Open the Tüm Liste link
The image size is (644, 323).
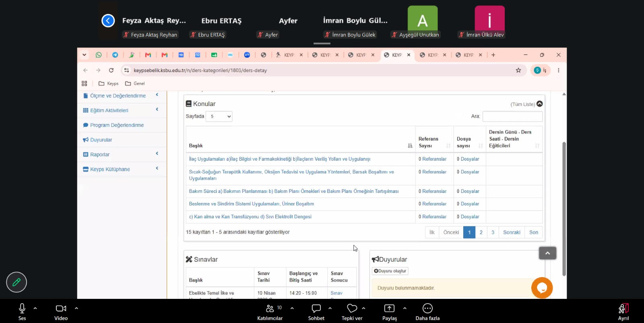point(522,104)
